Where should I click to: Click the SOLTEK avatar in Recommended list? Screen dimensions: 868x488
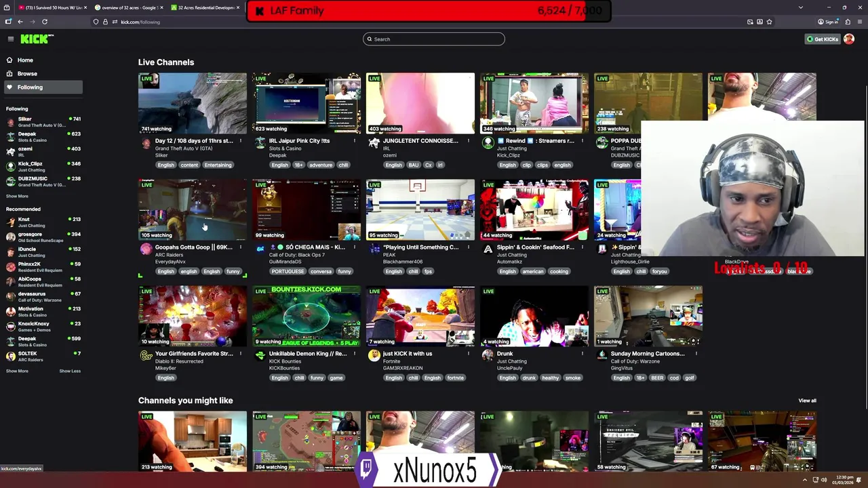pyautogui.click(x=10, y=357)
